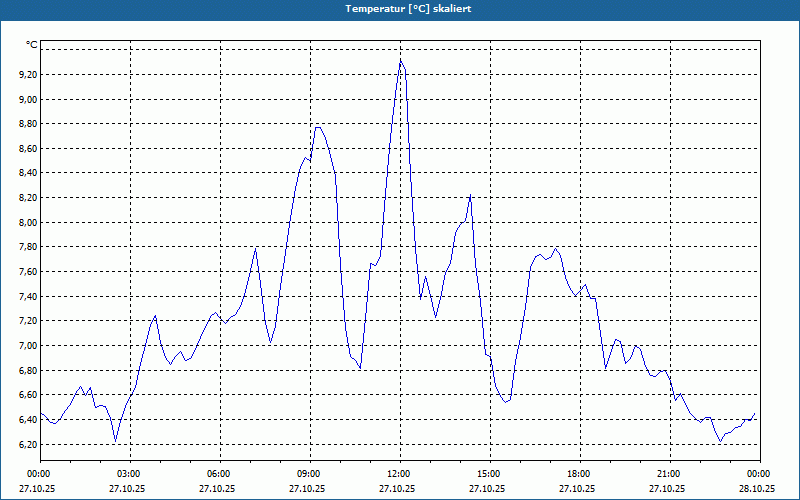Screen dimensions: 800x500
Task: Select the 8,60 y-axis label
Action: [x=29, y=149]
